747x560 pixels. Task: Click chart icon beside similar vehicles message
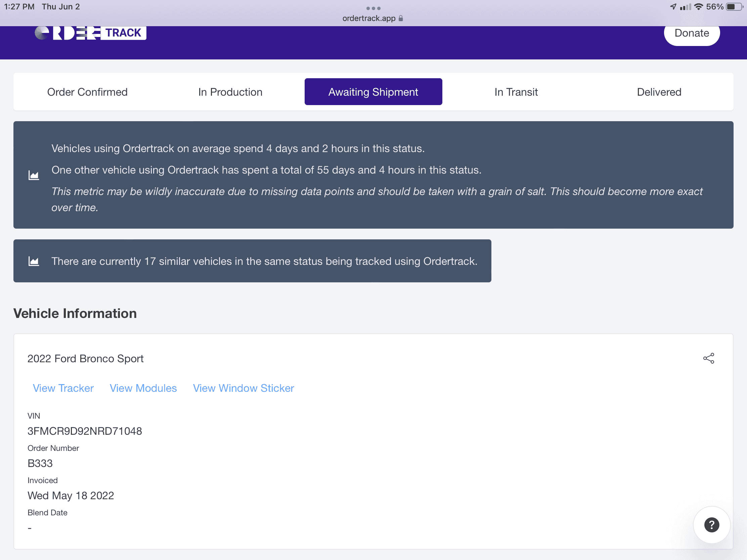click(34, 261)
